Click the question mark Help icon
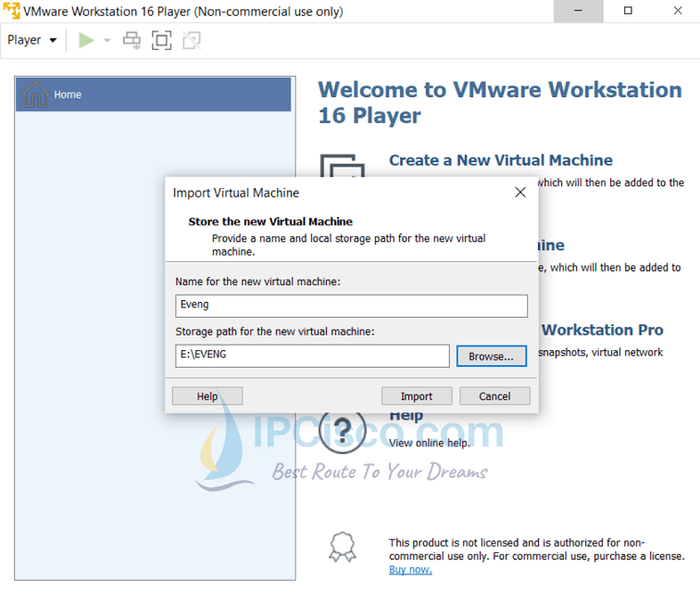 (x=343, y=432)
